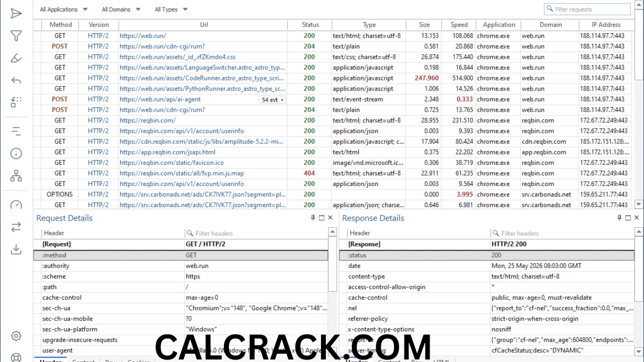The width and height of the screenshot is (644, 362).
Task: Select the :method header row
Action: (x=181, y=255)
